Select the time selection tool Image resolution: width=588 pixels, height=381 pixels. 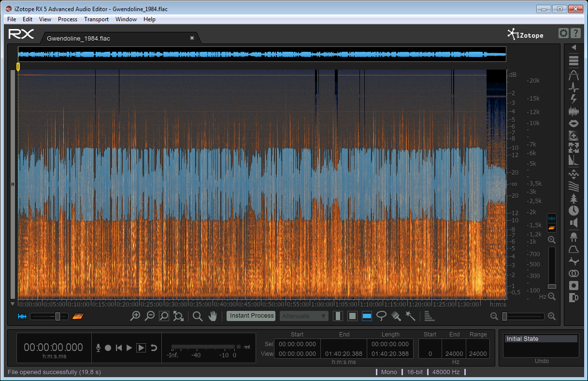coord(338,316)
